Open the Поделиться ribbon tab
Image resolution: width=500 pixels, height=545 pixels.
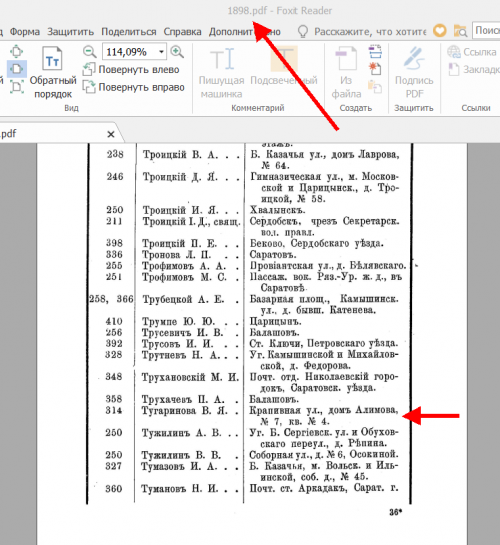point(129,32)
